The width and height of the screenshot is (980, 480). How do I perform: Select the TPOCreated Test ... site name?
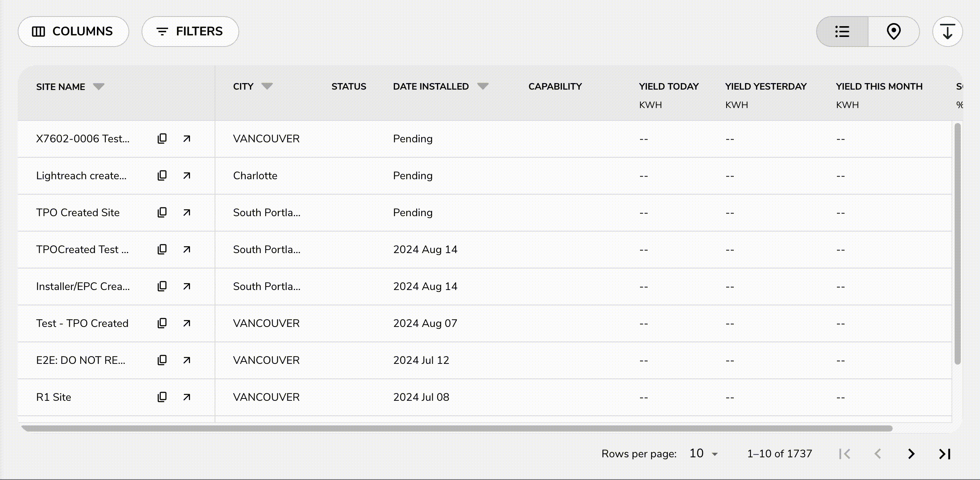point(82,249)
